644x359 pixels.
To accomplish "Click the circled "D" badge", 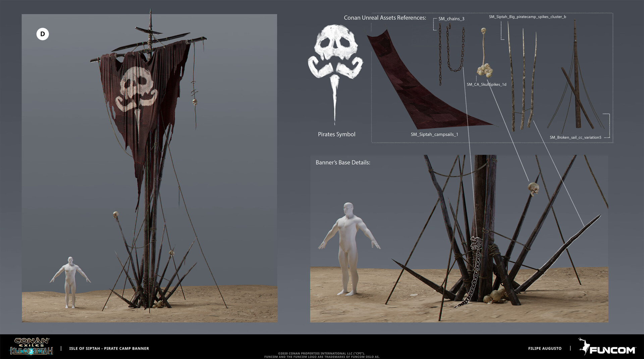I will click(43, 34).
